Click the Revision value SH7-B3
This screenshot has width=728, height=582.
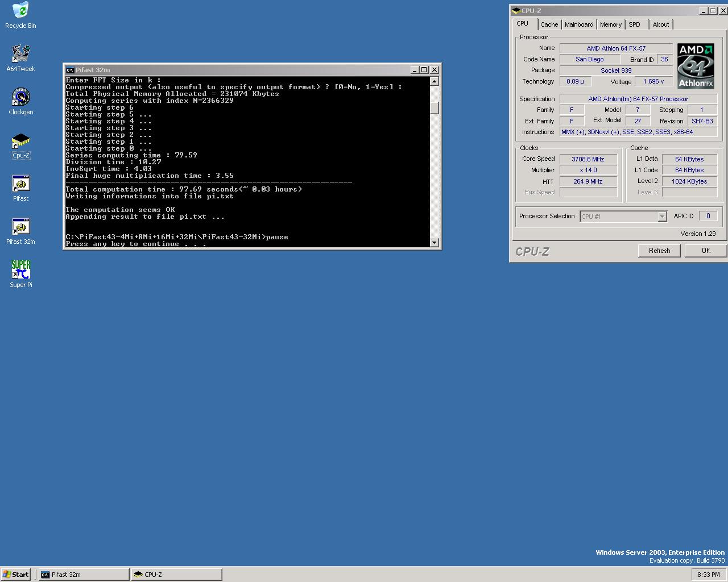coord(702,121)
